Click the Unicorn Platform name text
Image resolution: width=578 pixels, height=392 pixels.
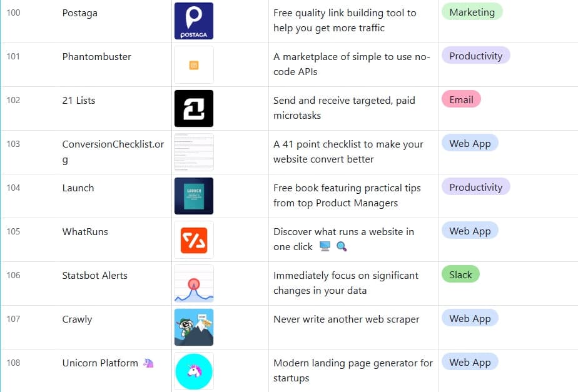click(101, 363)
